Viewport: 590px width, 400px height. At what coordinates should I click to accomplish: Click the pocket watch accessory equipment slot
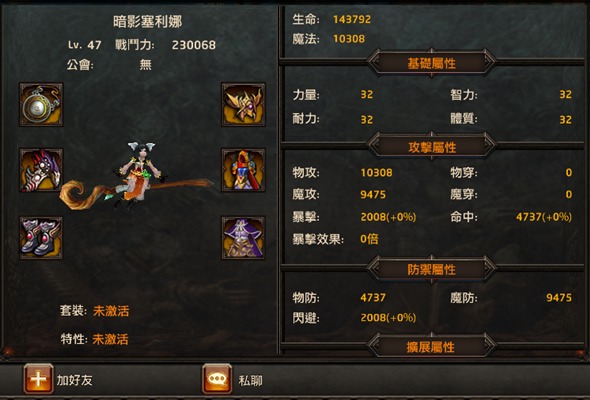click(x=41, y=105)
